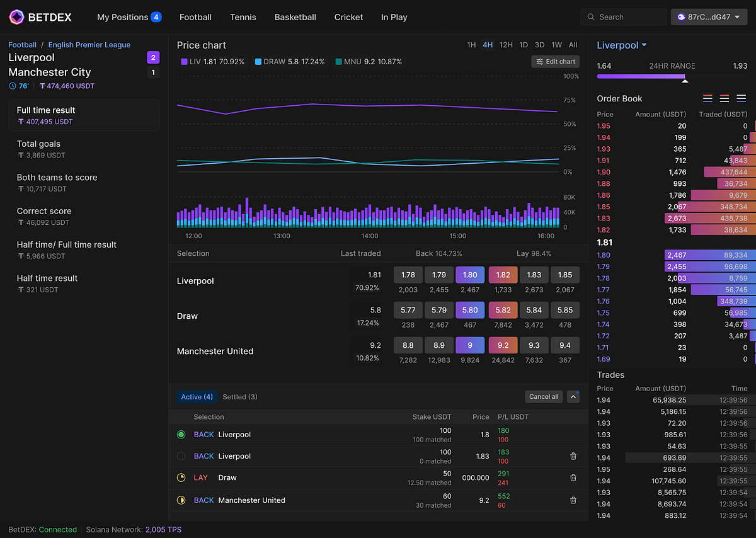Lay Draw at 5.82
The height and width of the screenshot is (538, 756).
[x=503, y=310]
